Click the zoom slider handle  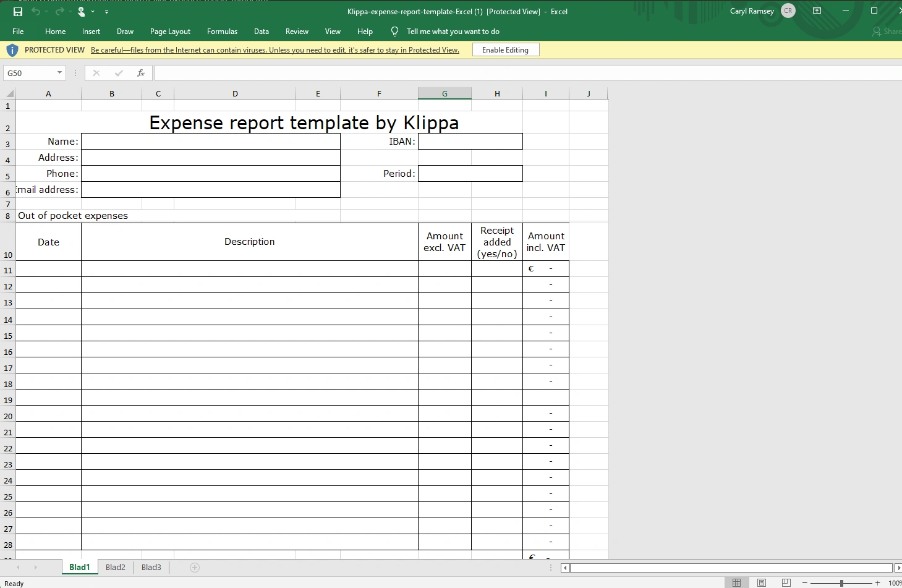point(841,583)
